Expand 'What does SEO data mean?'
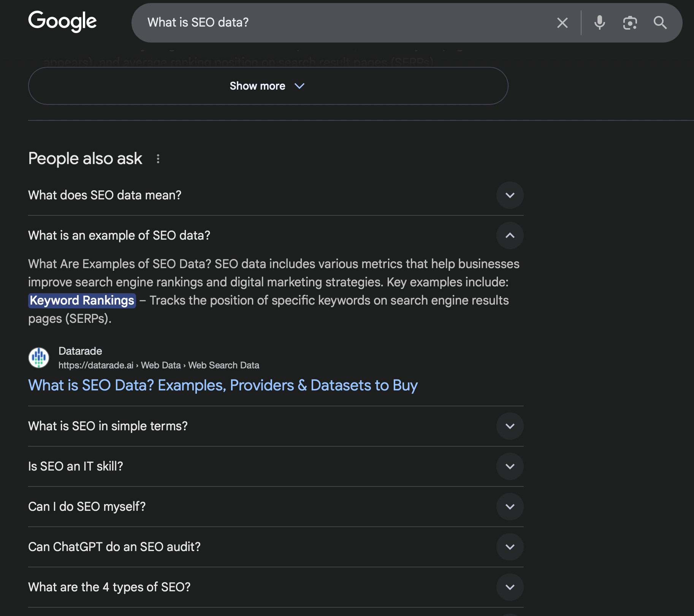This screenshot has width=694, height=616. pos(510,195)
